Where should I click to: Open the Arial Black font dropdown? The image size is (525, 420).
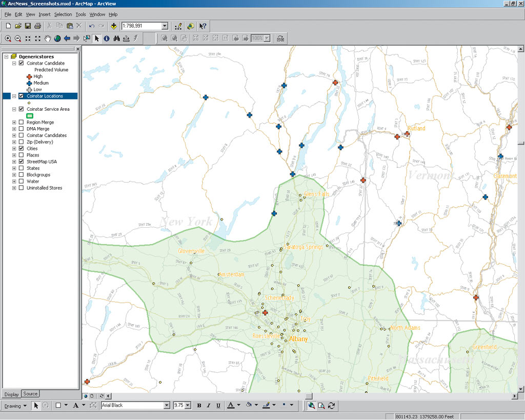coord(167,406)
